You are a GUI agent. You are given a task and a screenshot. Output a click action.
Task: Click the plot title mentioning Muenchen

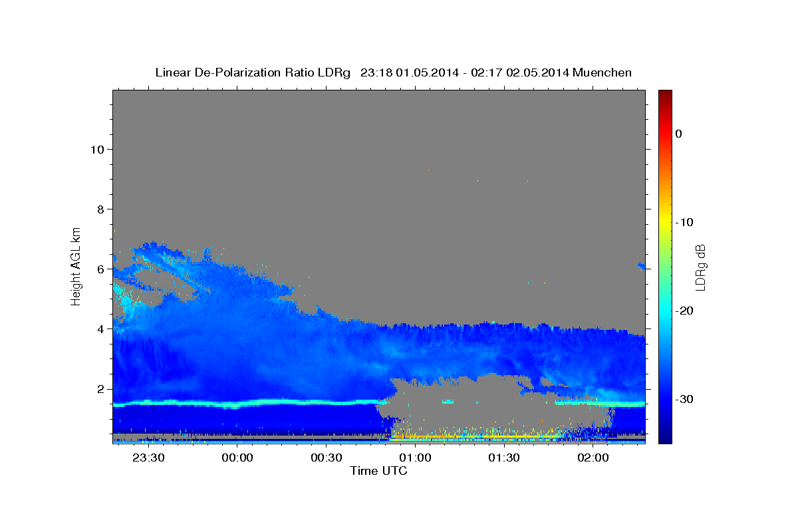(393, 72)
